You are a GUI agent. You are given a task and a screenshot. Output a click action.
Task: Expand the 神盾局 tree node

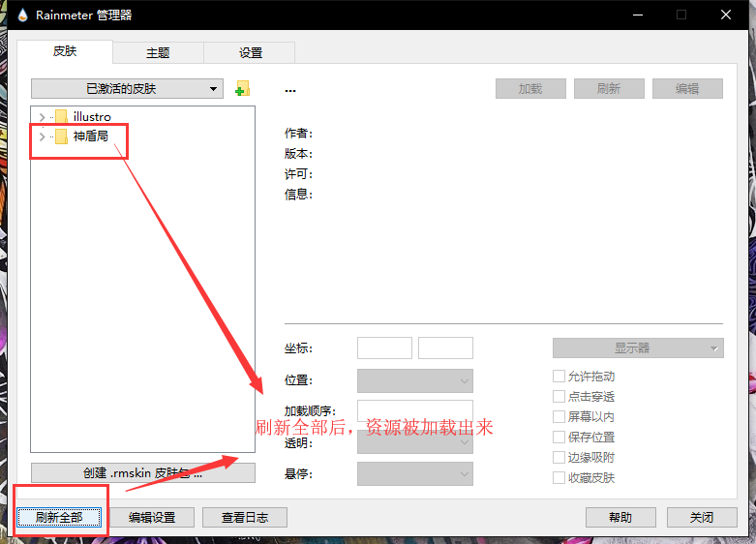tap(42, 136)
